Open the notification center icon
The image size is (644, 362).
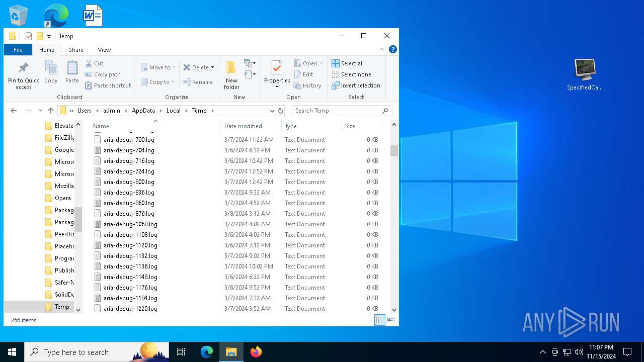click(627, 352)
